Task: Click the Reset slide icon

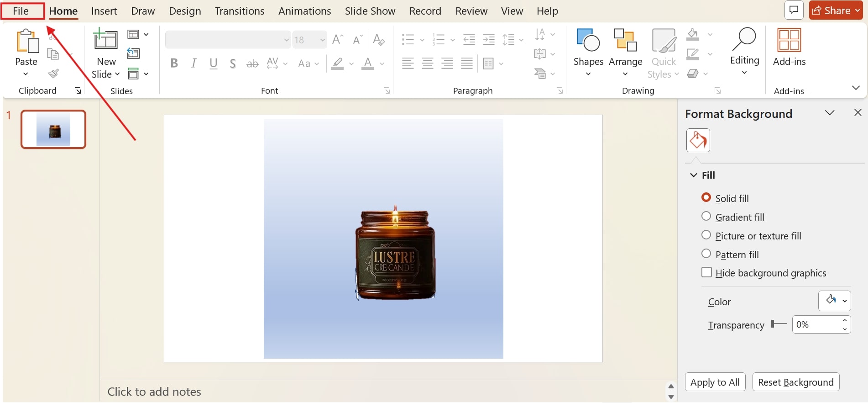Action: tap(133, 53)
